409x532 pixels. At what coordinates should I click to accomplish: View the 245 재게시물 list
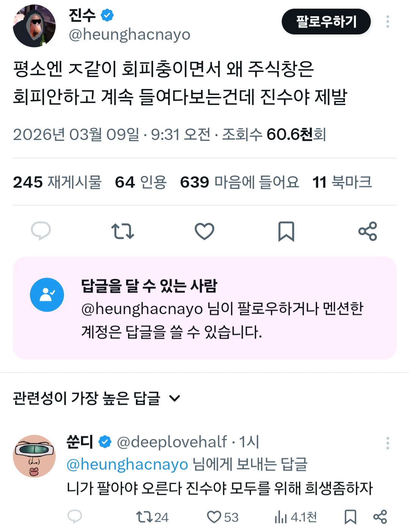tap(57, 182)
